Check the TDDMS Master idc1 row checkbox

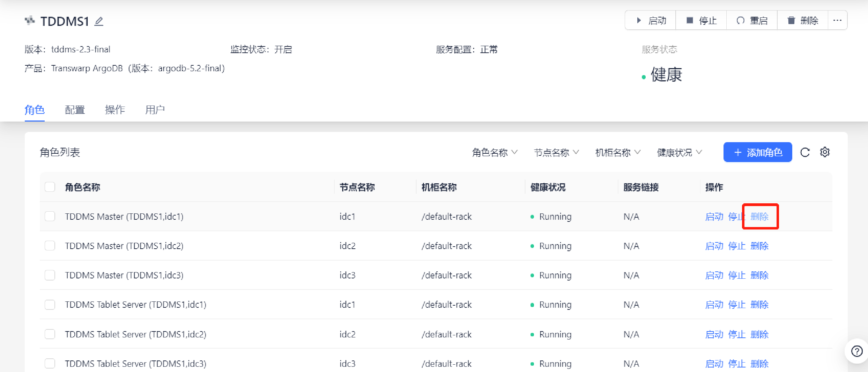pos(50,216)
